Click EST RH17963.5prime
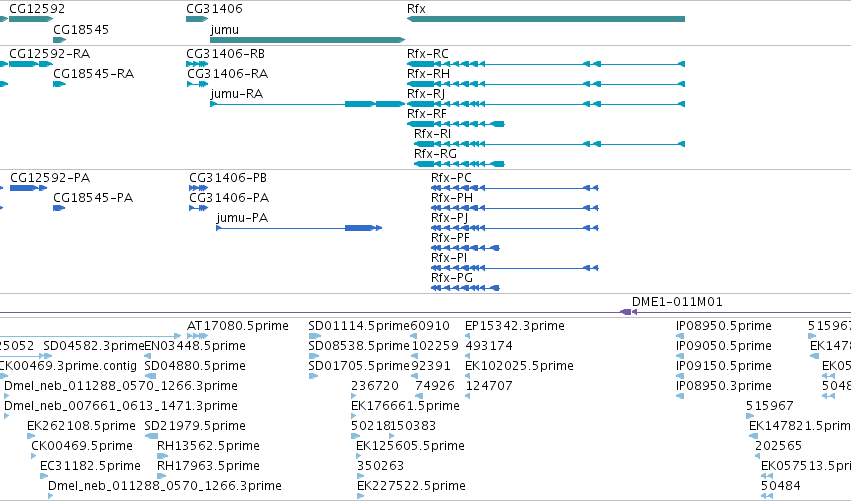 point(208,467)
